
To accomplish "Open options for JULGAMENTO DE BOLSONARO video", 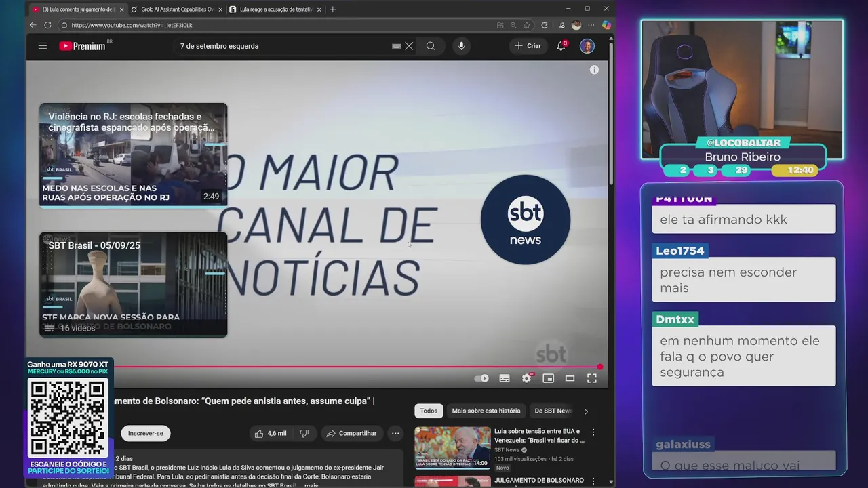I will tap(593, 481).
